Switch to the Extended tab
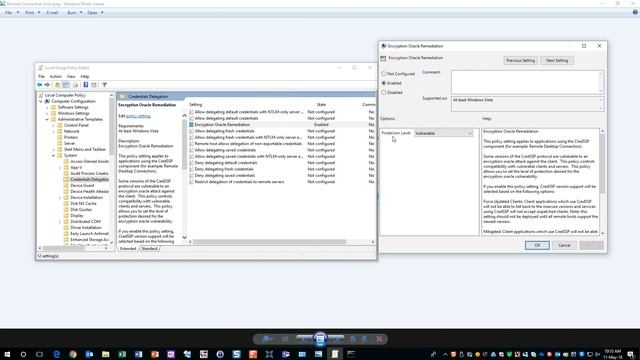This screenshot has width=640, height=360. (128, 249)
